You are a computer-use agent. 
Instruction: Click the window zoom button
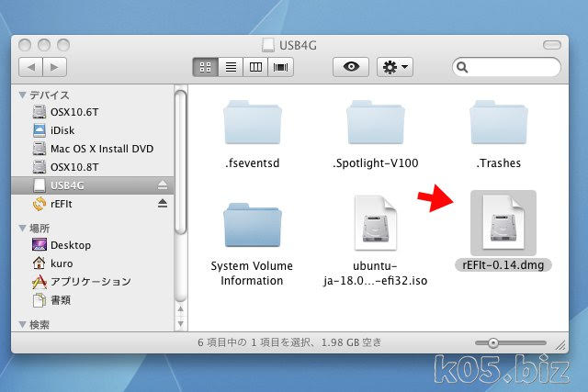tap(63, 45)
